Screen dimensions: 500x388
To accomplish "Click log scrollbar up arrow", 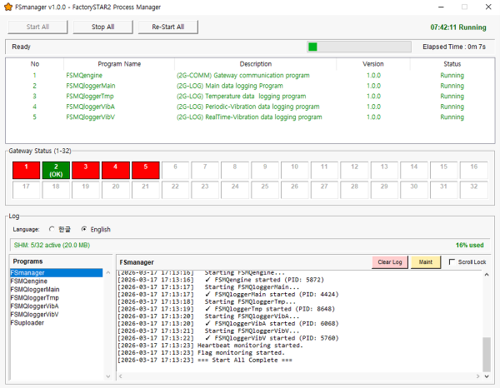I will [487, 275].
